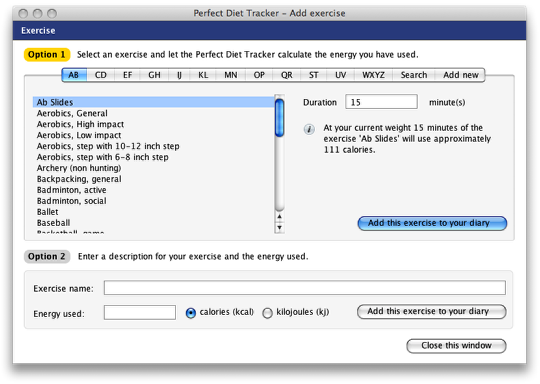Select the ST exercise tab
The height and width of the screenshot is (384, 540).
pyautogui.click(x=313, y=75)
